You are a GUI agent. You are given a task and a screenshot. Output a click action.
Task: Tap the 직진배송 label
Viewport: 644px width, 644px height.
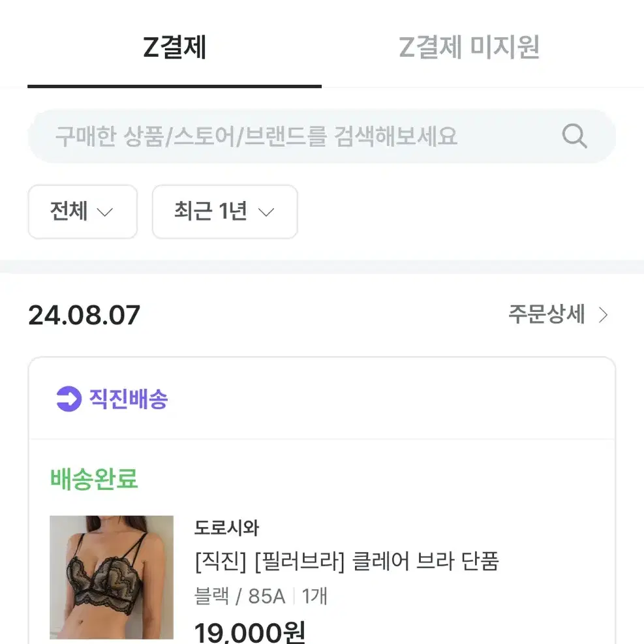[x=129, y=399]
